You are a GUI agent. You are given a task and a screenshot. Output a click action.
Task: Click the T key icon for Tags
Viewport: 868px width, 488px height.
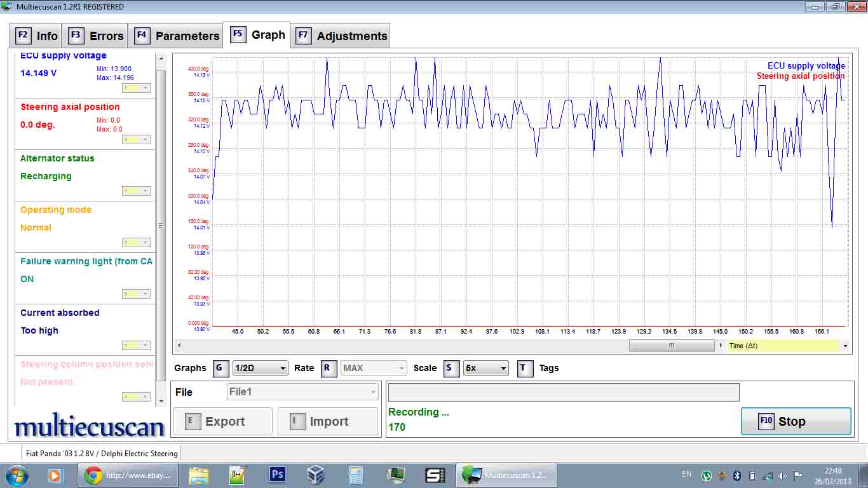tap(525, 368)
